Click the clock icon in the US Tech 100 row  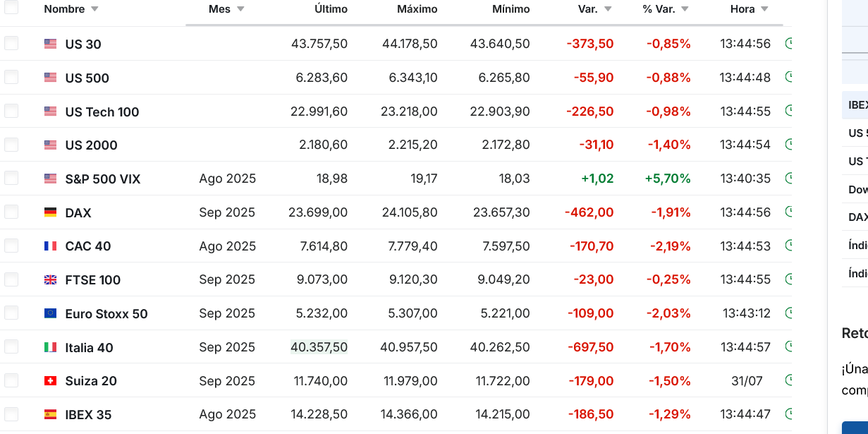pos(788,111)
